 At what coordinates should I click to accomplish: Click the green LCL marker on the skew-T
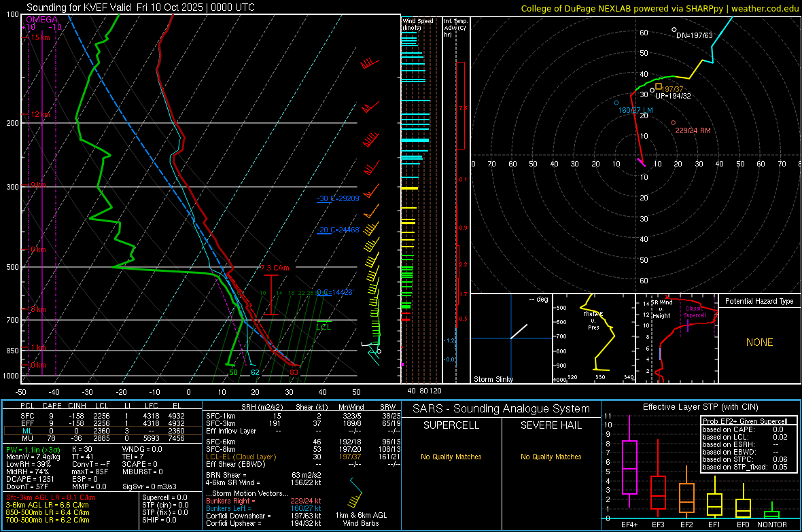324,327
